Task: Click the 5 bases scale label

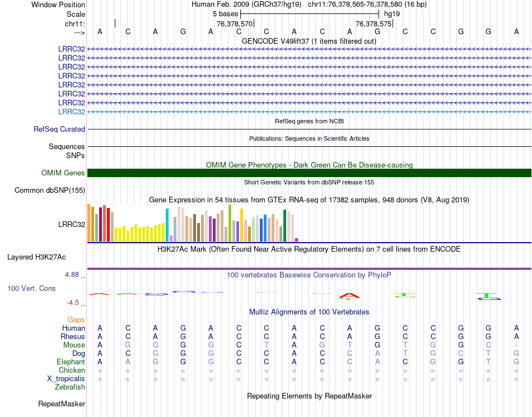Action: click(x=225, y=14)
